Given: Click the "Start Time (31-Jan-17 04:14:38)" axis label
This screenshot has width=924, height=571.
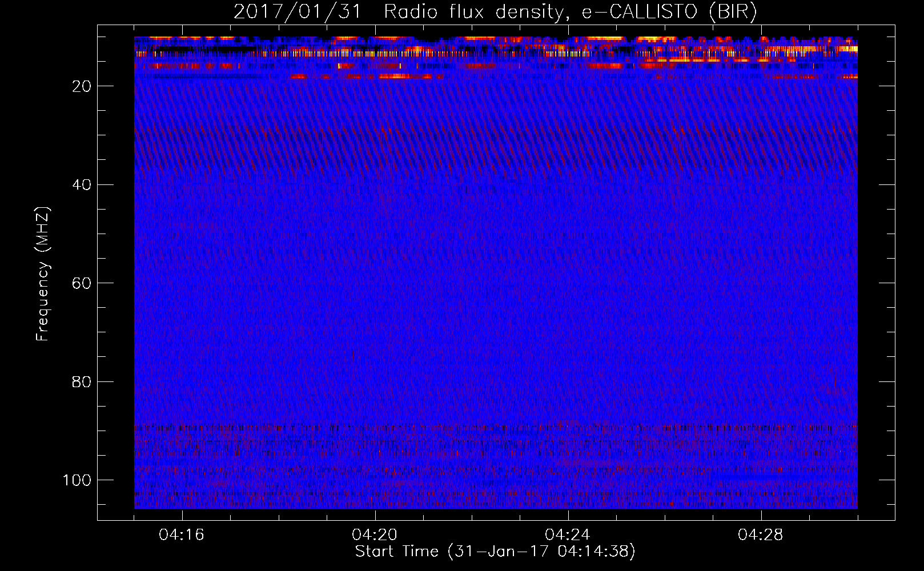Looking at the screenshot, I should (495, 552).
